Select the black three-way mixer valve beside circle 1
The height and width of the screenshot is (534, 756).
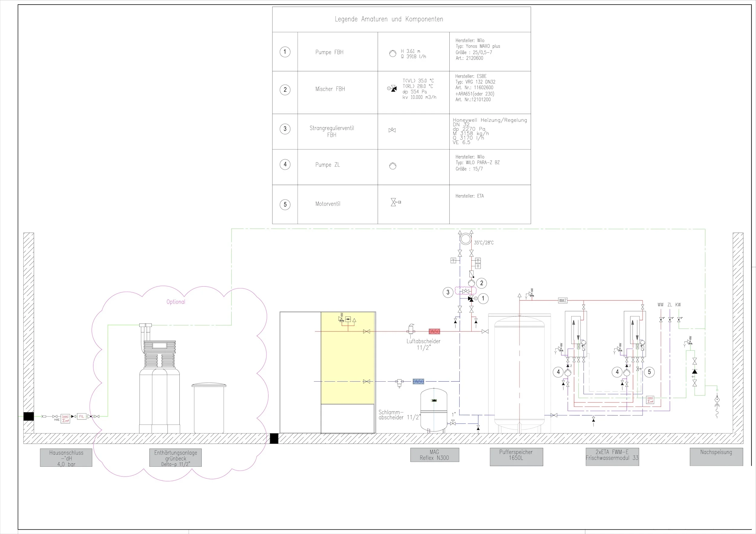coord(471,299)
